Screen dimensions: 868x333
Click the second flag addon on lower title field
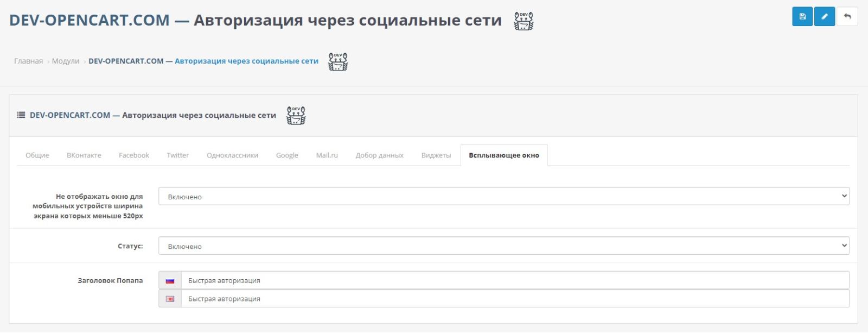click(x=170, y=299)
